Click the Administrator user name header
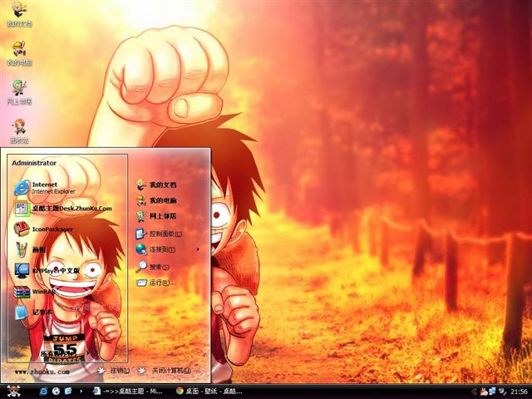532x399 pixels. (34, 163)
